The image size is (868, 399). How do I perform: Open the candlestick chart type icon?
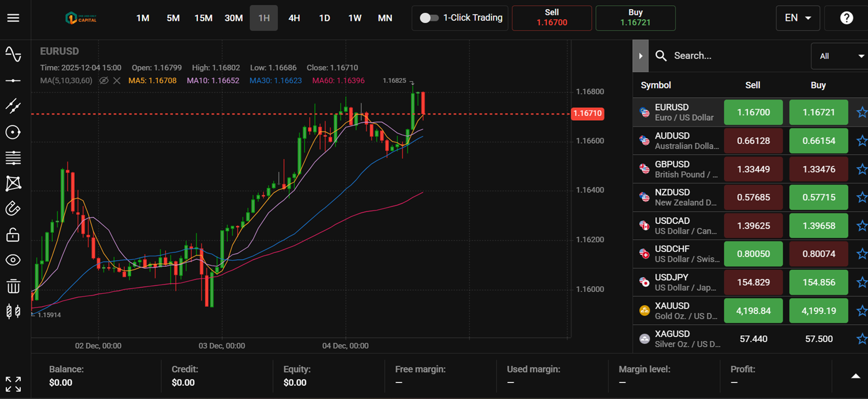(x=13, y=312)
